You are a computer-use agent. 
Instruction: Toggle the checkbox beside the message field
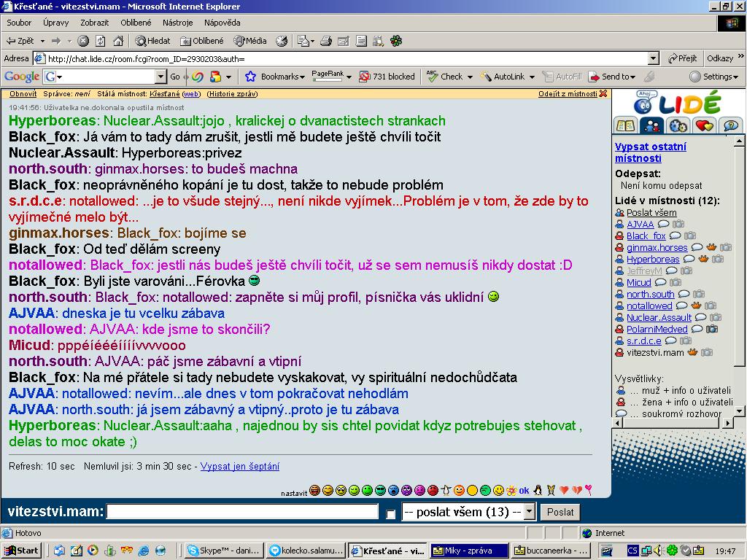391,514
